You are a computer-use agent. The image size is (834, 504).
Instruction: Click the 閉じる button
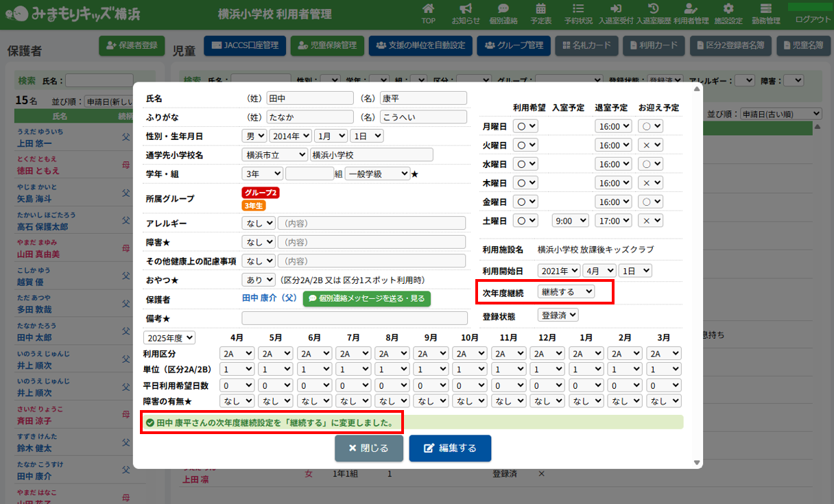coord(369,448)
